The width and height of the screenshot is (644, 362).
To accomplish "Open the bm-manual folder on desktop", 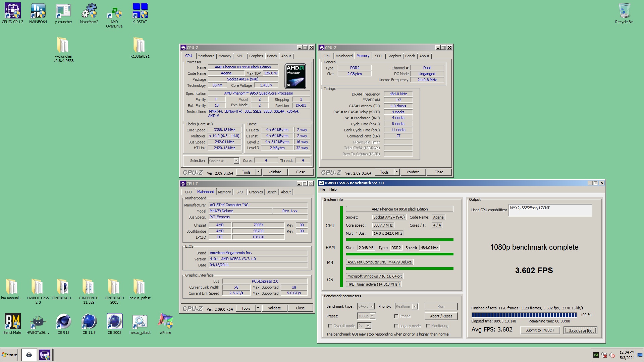I will coord(12,289).
